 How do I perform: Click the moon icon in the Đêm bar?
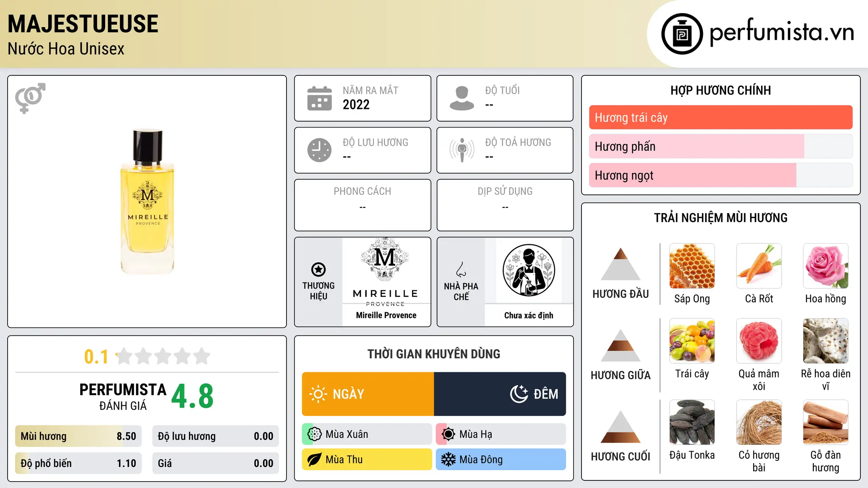point(519,394)
